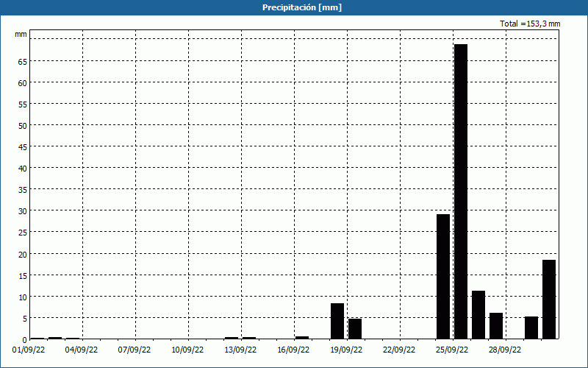Click the 28/09/22 date label
Image resolution: width=588 pixels, height=368 pixels.
505,350
